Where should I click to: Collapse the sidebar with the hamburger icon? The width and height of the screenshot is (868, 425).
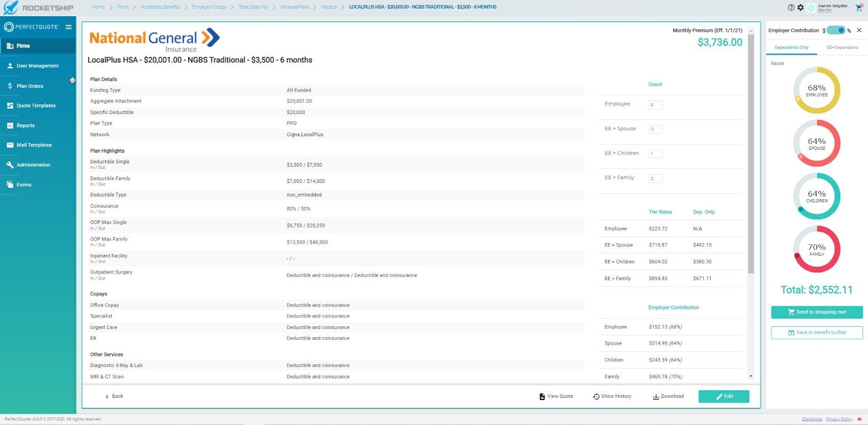click(68, 27)
